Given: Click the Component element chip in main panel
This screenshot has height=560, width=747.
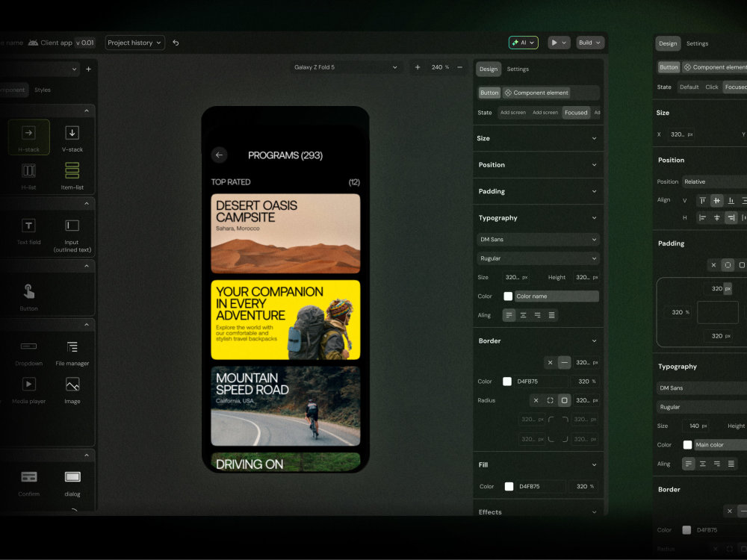Looking at the screenshot, I should [536, 93].
